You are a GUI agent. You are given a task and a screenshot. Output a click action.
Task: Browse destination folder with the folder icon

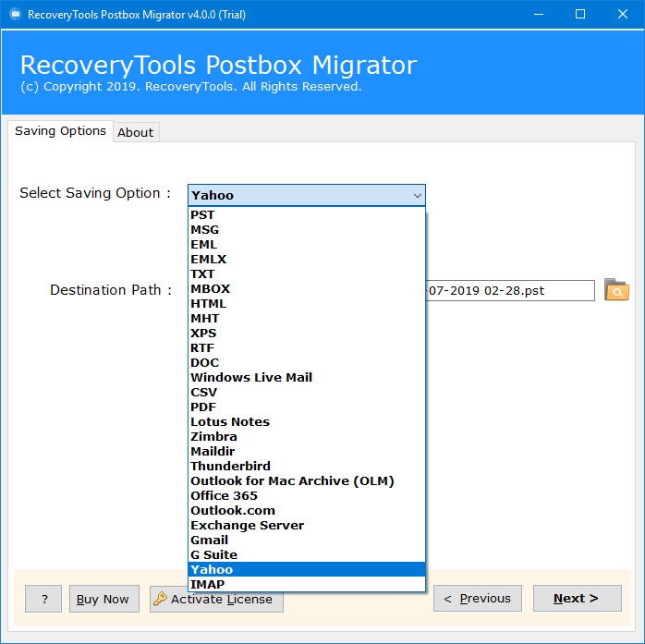(x=616, y=290)
